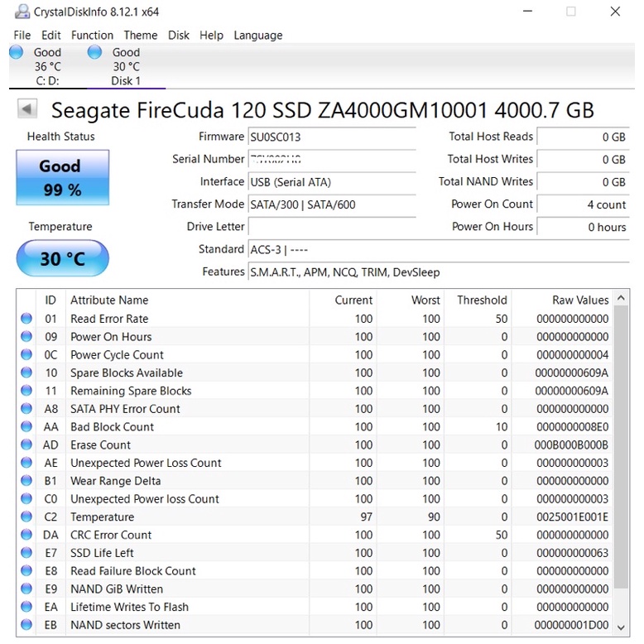This screenshot has height=644, width=644.
Task: Click status icon for the C2 Temperature row
Action: pyautogui.click(x=26, y=517)
